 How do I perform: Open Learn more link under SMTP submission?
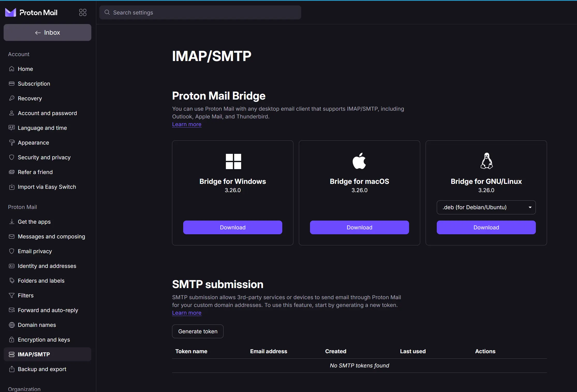pos(187,313)
